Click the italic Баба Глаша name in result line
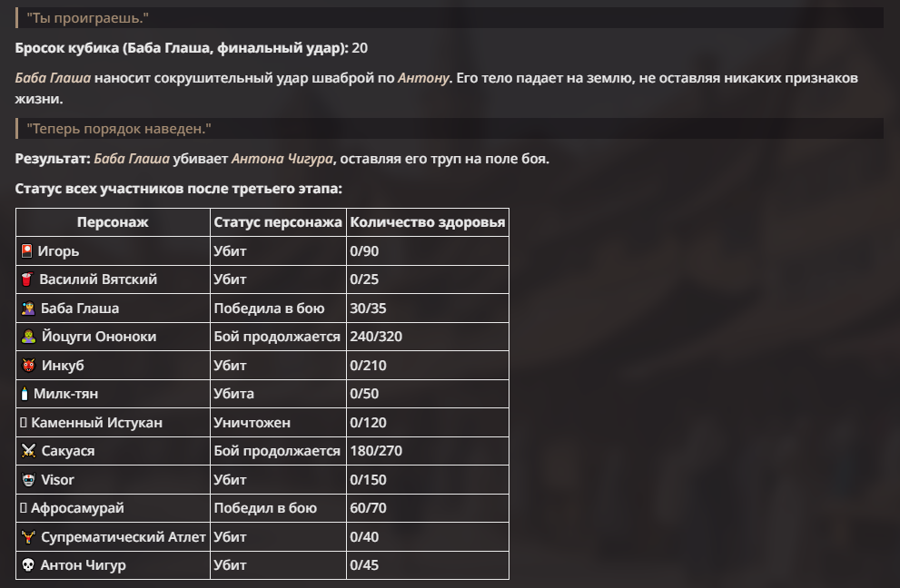 (x=132, y=158)
